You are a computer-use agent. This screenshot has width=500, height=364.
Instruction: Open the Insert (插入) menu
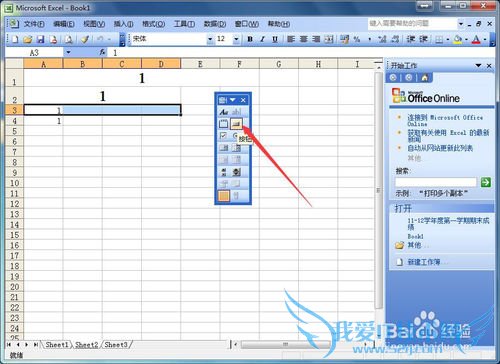[124, 24]
